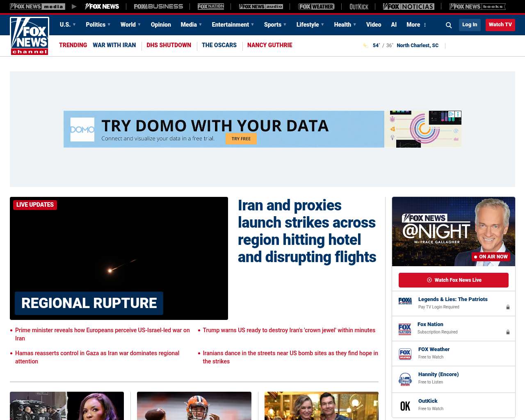Image resolution: width=525 pixels, height=420 pixels.
Task: Open Trump warns US ready to destroy story
Action: (x=289, y=330)
